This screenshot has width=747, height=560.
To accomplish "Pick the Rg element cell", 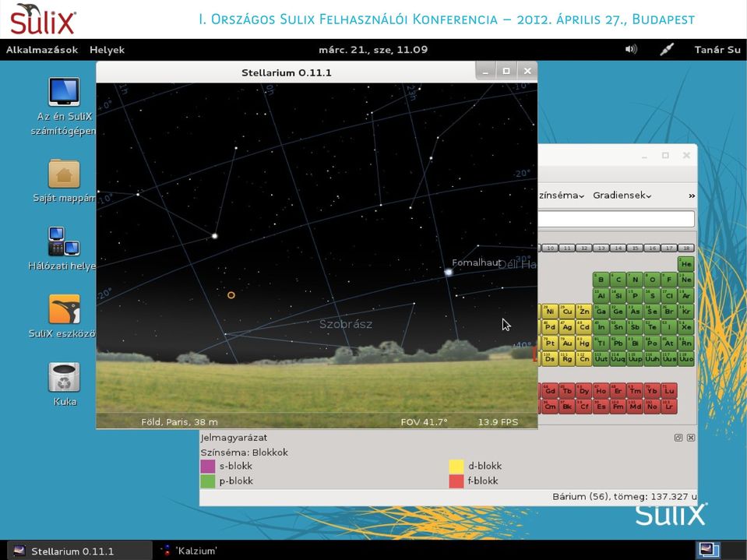I will pos(567,358).
